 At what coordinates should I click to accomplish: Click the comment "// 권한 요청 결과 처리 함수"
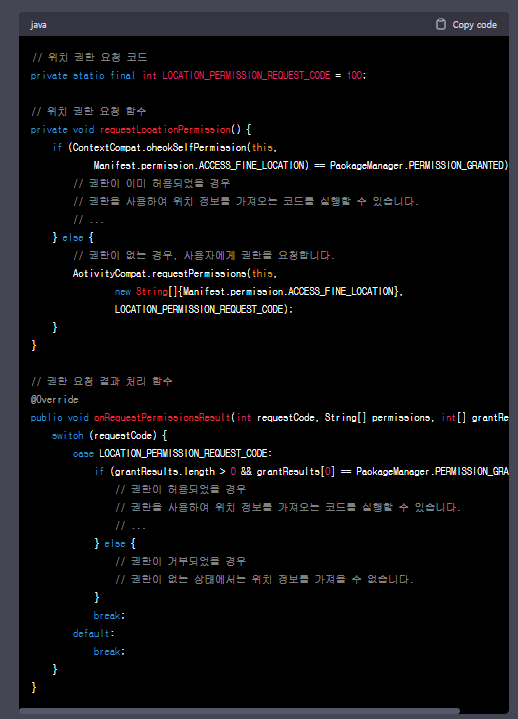(x=102, y=382)
